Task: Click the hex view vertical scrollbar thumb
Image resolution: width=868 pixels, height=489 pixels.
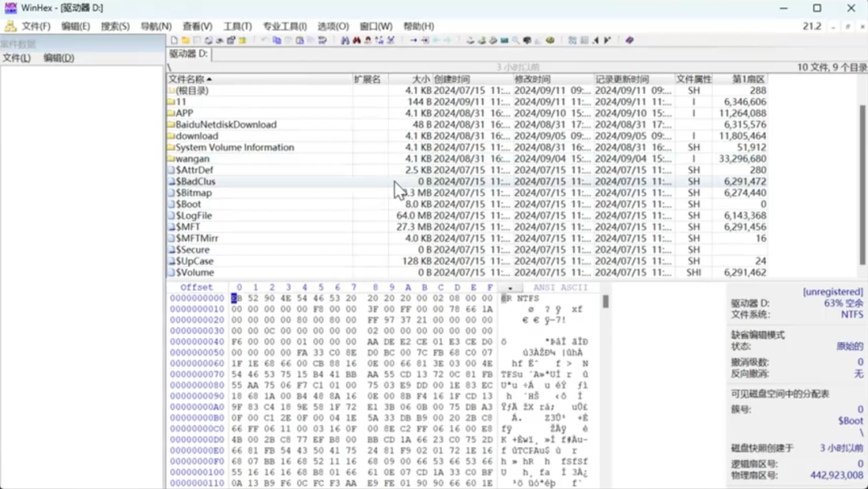Action: 606,301
